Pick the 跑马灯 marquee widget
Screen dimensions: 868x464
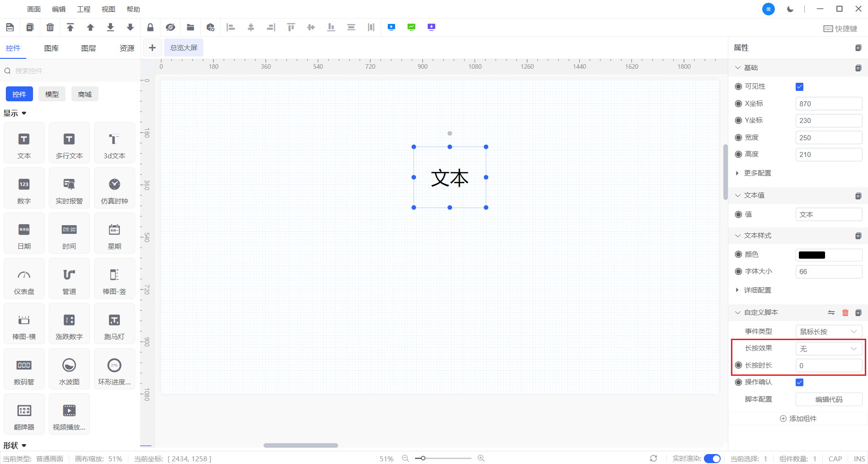(114, 324)
